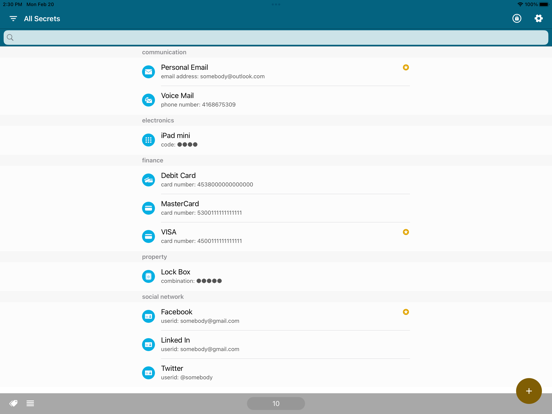552x414 pixels.
Task: Open the iPad mini entry
Action: [x=276, y=140]
